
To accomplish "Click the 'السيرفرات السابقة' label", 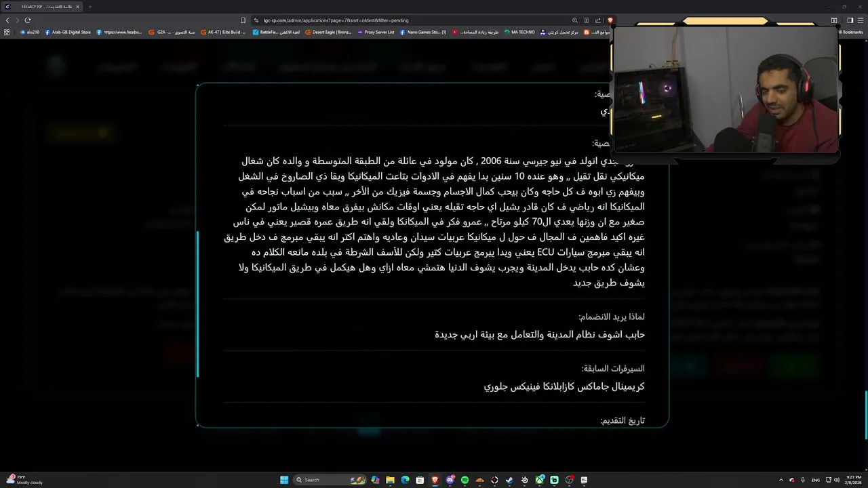I will click(613, 369).
